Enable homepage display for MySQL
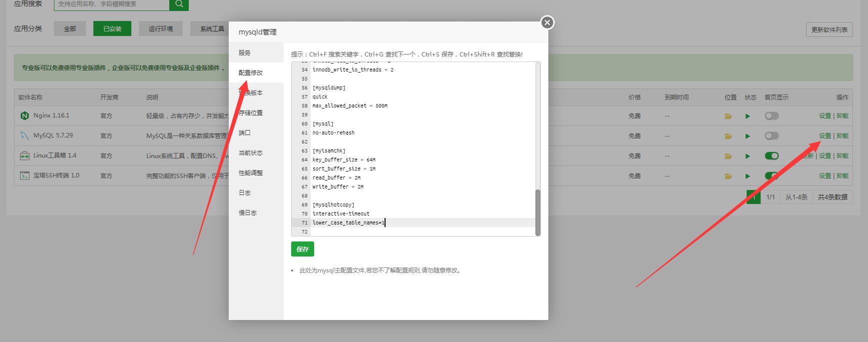Screen dimensions: 868x342 point(772,136)
